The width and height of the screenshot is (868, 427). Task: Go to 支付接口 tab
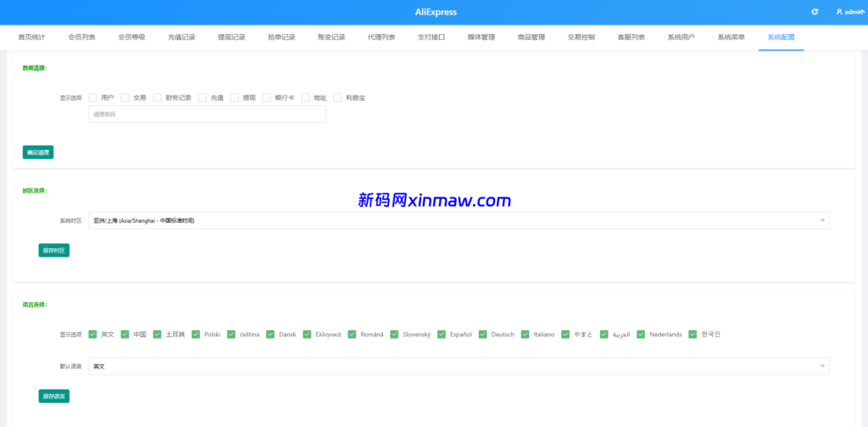pos(431,37)
